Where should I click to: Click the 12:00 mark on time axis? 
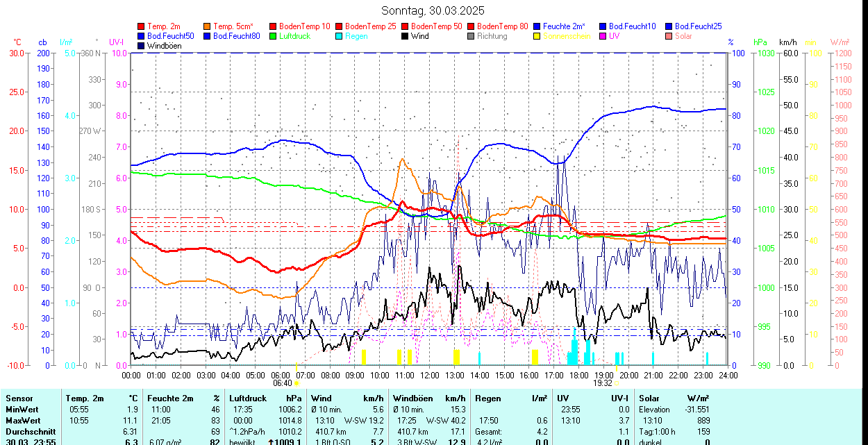click(x=430, y=376)
